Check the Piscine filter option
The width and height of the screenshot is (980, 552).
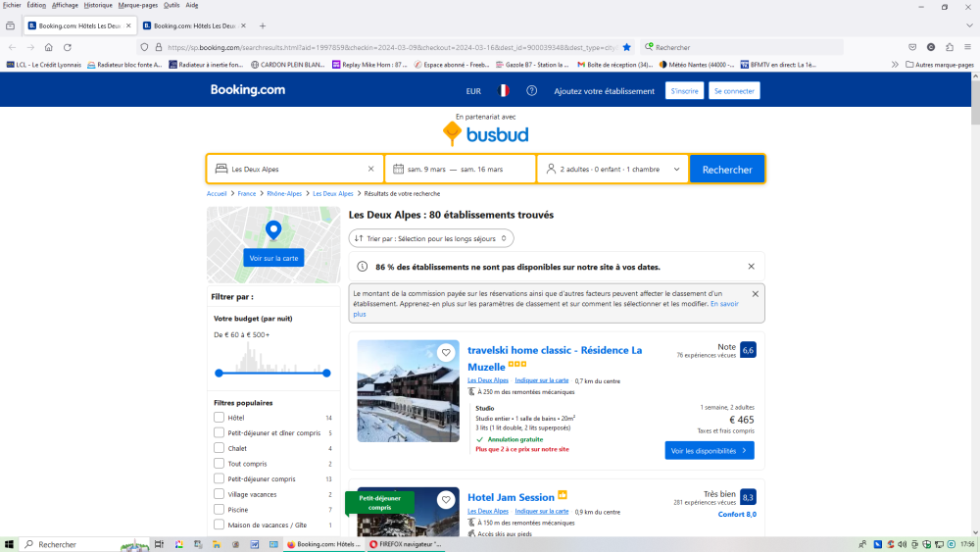tap(220, 510)
